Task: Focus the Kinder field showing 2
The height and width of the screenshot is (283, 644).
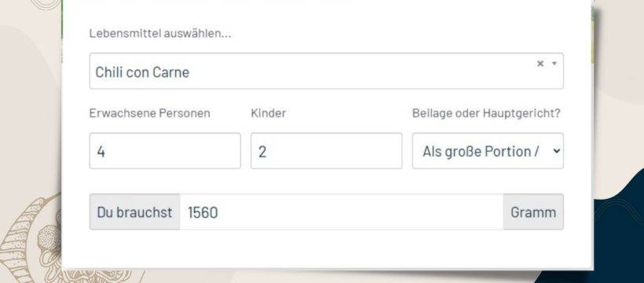Action: click(x=327, y=151)
